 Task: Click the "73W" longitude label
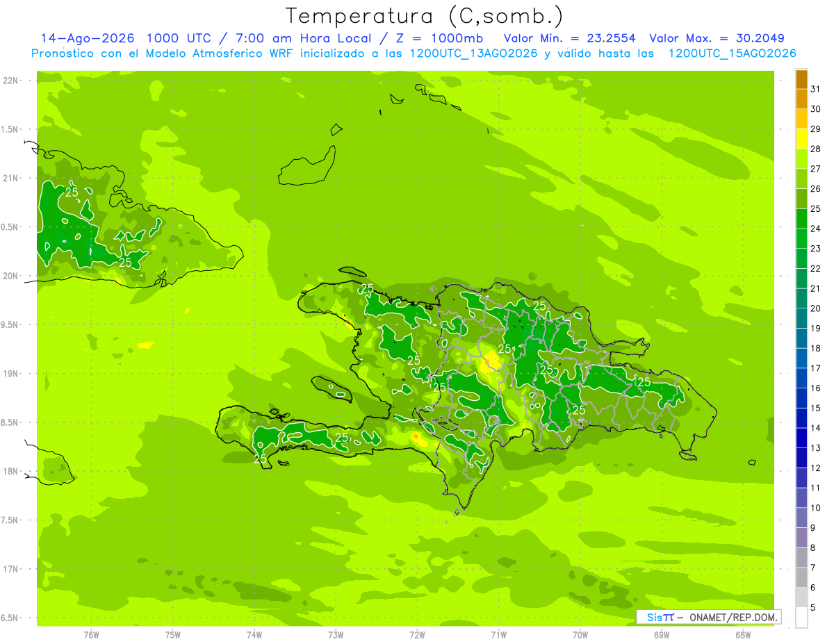pos(336,635)
